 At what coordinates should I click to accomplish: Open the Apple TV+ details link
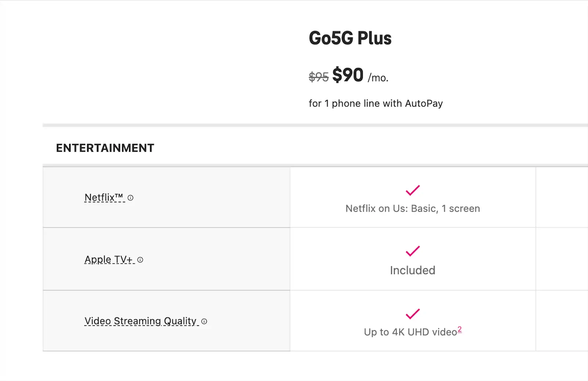click(x=109, y=259)
